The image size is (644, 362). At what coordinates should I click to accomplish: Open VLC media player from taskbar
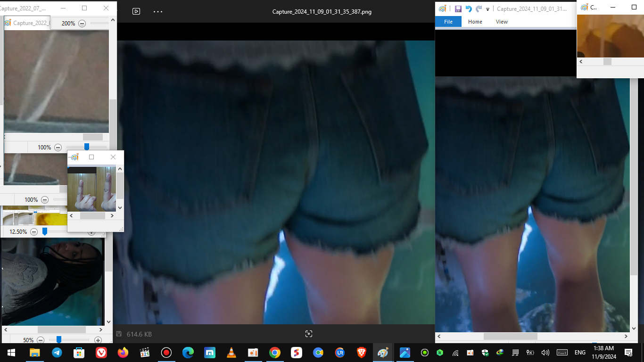click(231, 353)
